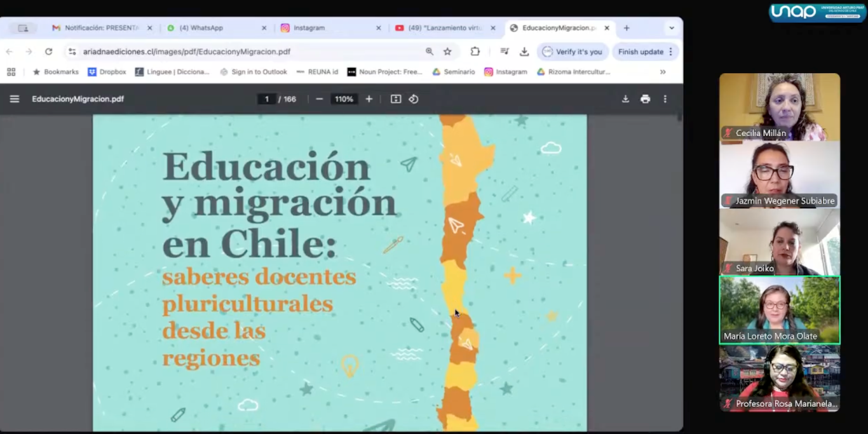Click the fit to page icon
Image resolution: width=868 pixels, height=434 pixels.
[396, 99]
